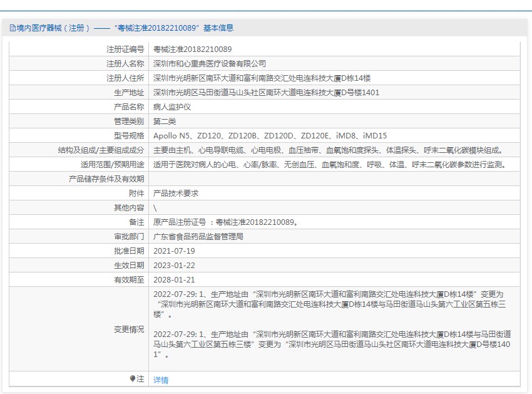Select the 管理类别 label
This screenshot has width=532, height=394.
point(129,122)
